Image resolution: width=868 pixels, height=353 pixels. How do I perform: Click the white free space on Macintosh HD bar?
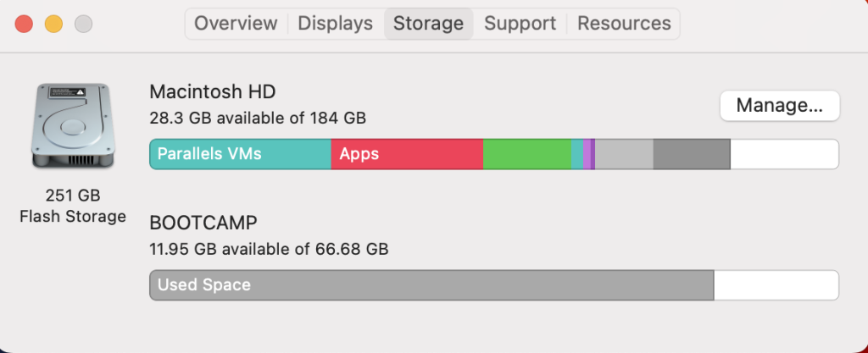[x=784, y=155]
